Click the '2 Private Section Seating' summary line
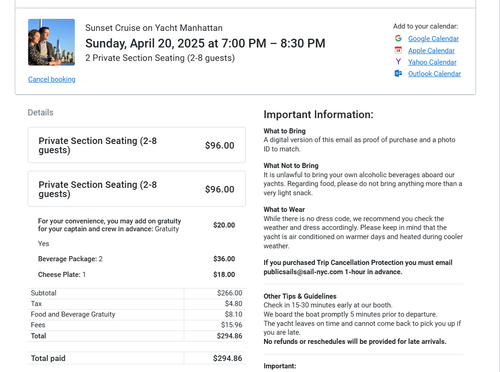 coord(160,58)
